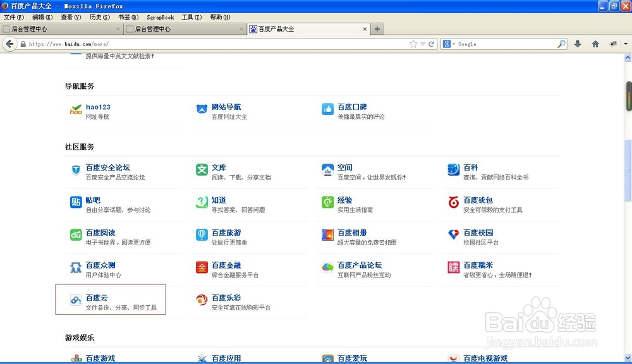
Task: Open the 文件 menu
Action: pyautogui.click(x=14, y=17)
